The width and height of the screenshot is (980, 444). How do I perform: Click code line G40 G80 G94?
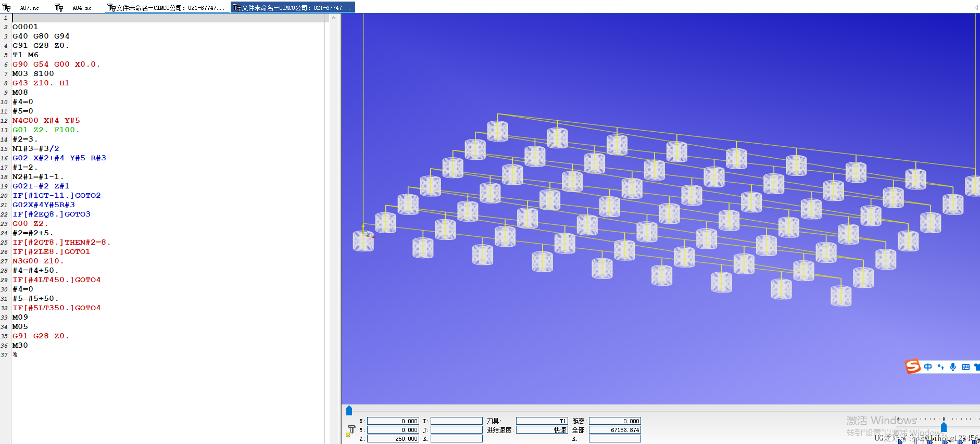[x=41, y=36]
